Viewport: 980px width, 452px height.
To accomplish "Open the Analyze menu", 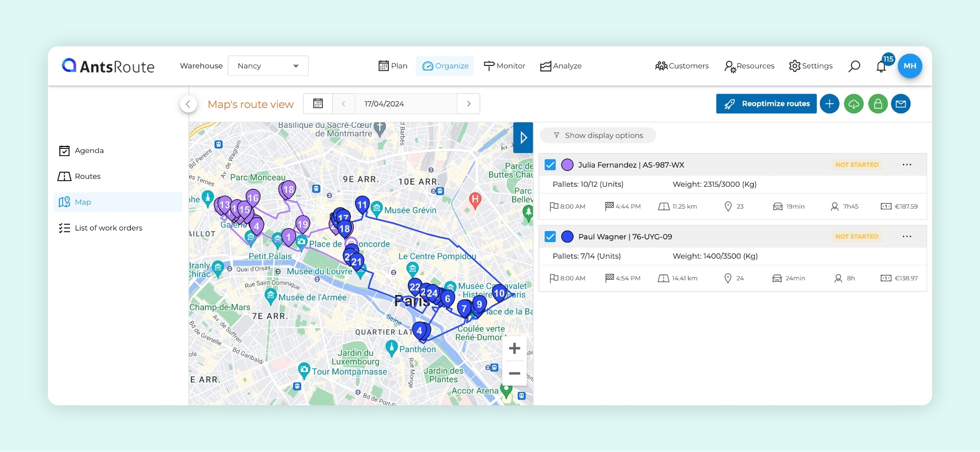I will click(561, 66).
